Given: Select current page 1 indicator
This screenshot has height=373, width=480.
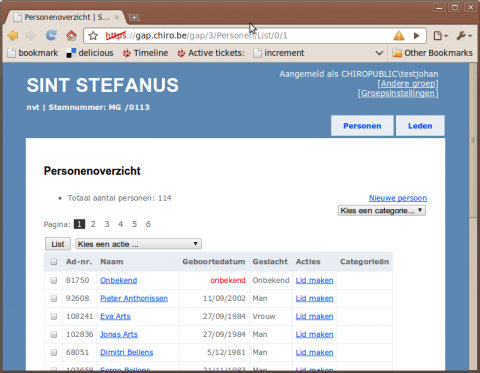Looking at the screenshot, I should click(x=79, y=224).
